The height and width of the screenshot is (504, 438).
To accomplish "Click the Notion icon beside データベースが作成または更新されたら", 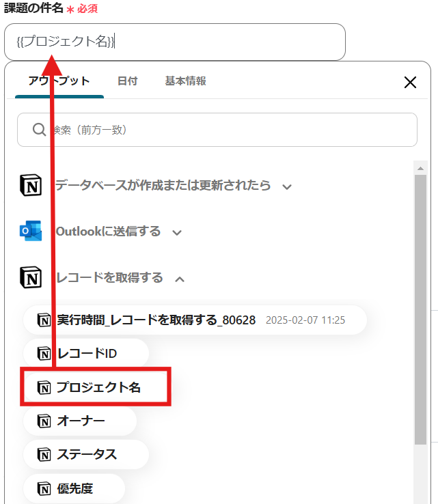I will click(31, 185).
